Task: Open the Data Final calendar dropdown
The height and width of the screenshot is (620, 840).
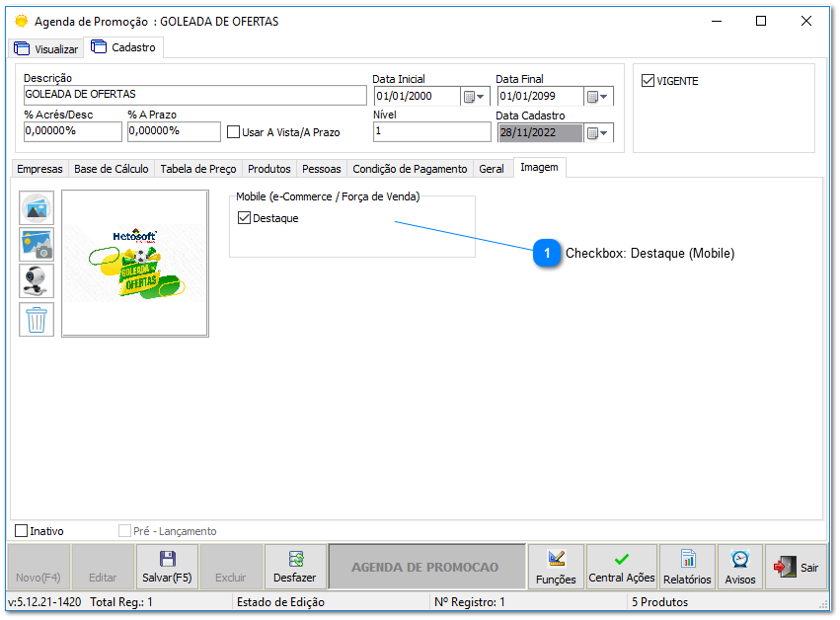Action: pos(598,97)
